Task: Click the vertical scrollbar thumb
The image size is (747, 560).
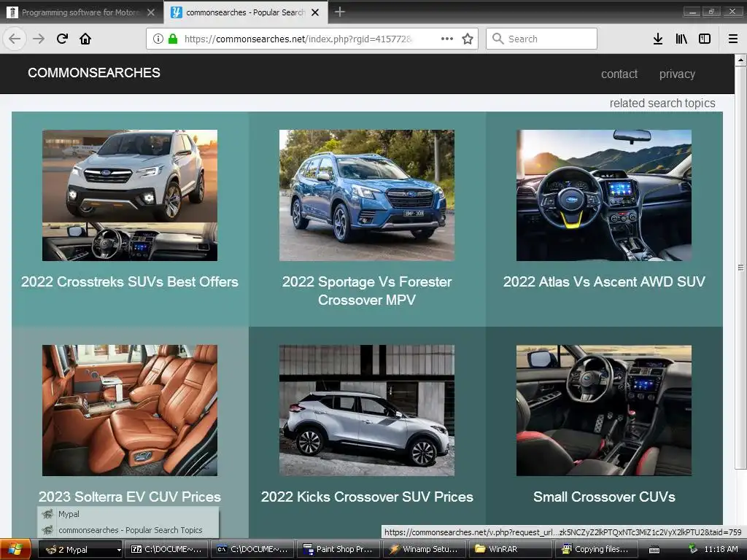Action: (740, 268)
